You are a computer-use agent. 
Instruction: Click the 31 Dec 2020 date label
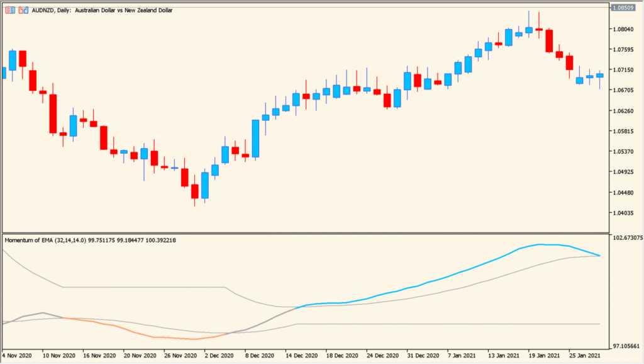(423, 355)
